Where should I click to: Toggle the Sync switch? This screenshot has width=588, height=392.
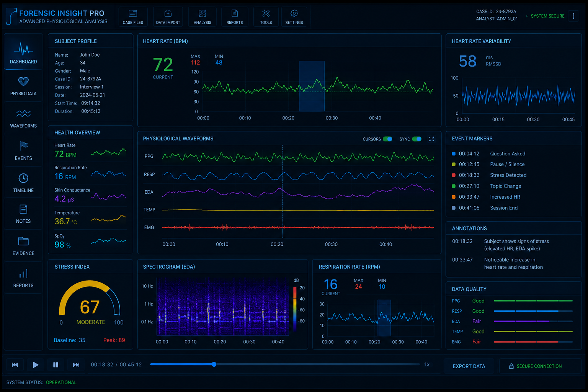point(416,139)
